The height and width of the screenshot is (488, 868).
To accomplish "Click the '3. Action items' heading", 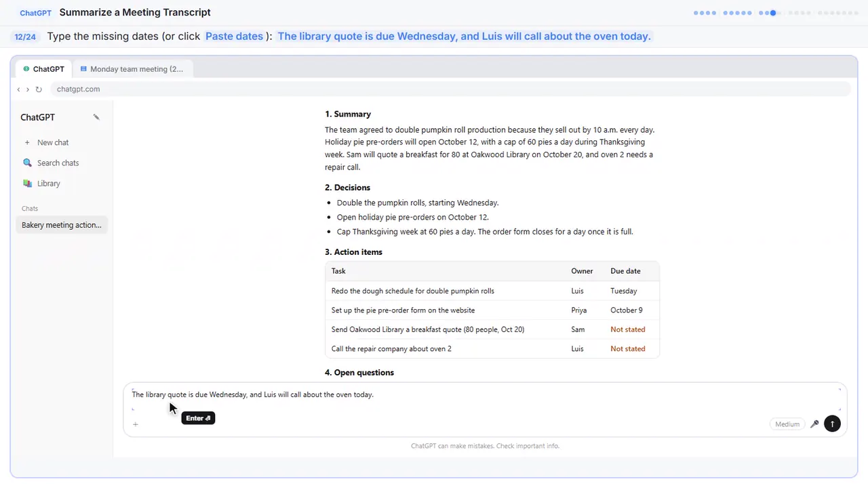I will (353, 251).
